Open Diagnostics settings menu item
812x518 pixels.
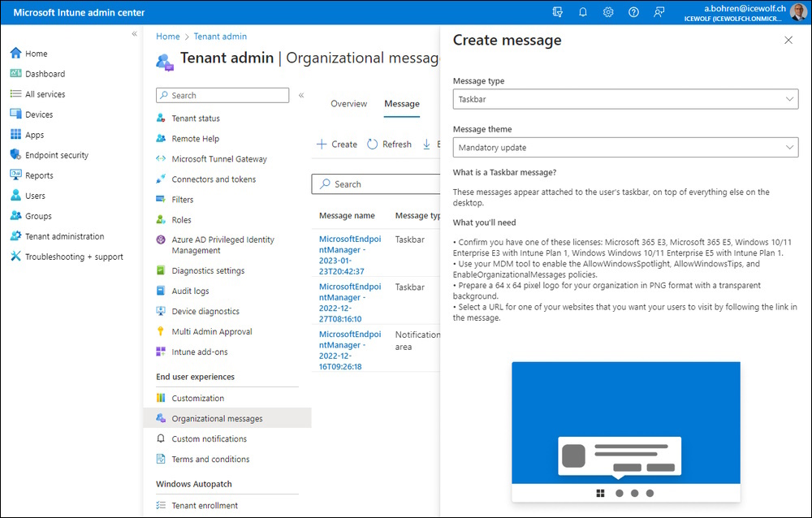[208, 270]
